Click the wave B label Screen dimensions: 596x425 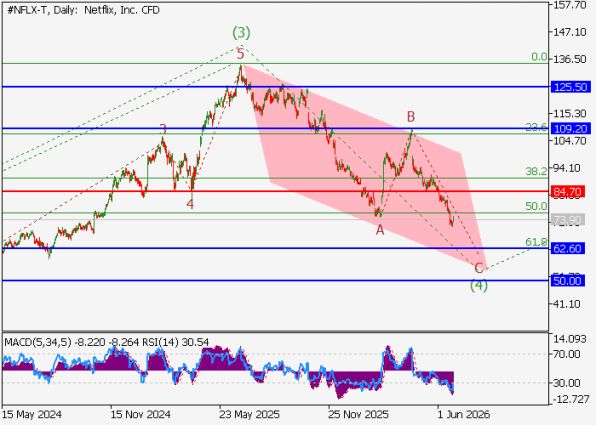[x=411, y=117]
